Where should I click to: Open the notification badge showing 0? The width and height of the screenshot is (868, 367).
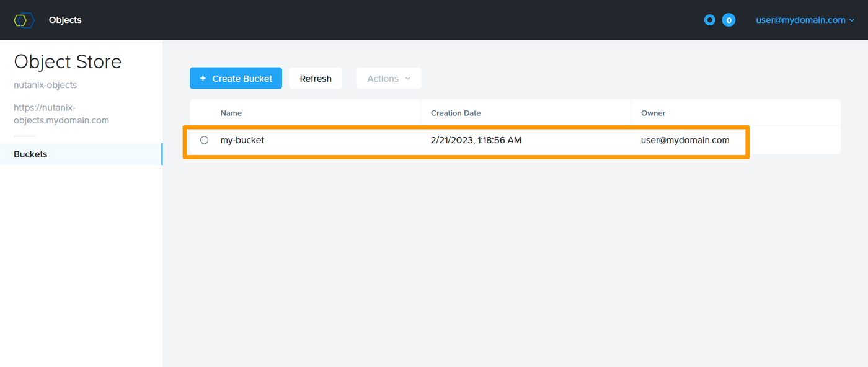[728, 20]
